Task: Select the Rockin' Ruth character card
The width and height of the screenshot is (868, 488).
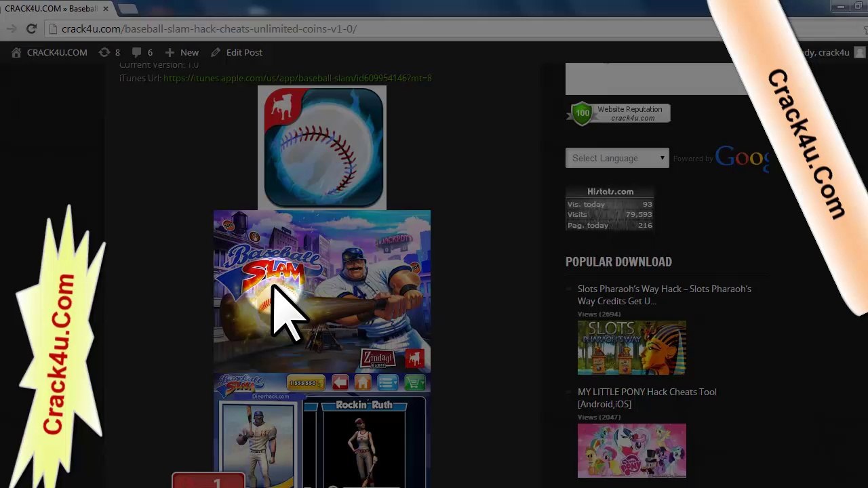Action: (364, 443)
